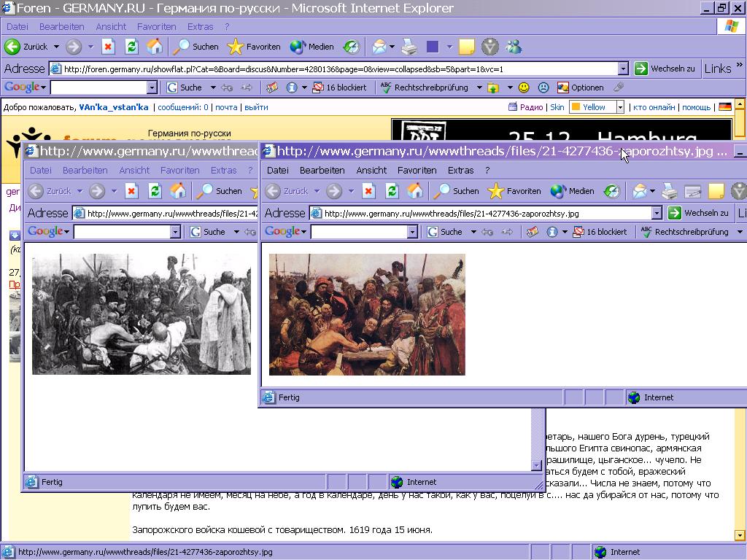Click Wechseln zu in the Foren window
The image size is (747, 560).
coord(665,69)
